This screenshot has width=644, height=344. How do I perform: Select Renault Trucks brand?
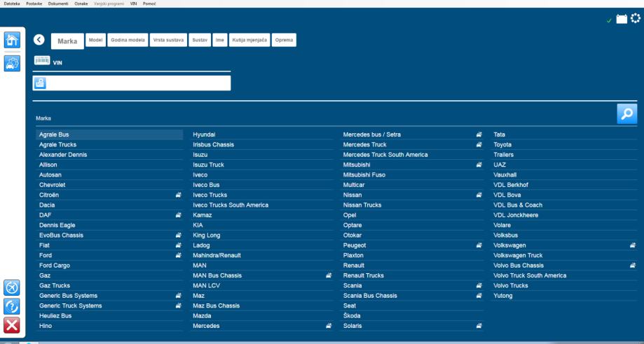click(x=412, y=275)
